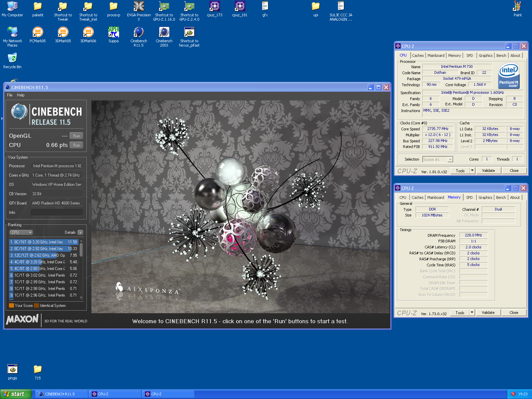Viewport: 532px width, 399px height.
Task: Launch EVGA Precision X icon
Action: point(139,11)
